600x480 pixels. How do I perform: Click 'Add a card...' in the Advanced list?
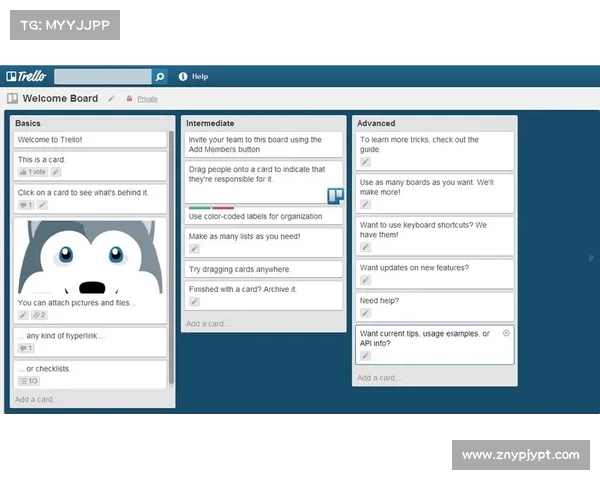380,378
